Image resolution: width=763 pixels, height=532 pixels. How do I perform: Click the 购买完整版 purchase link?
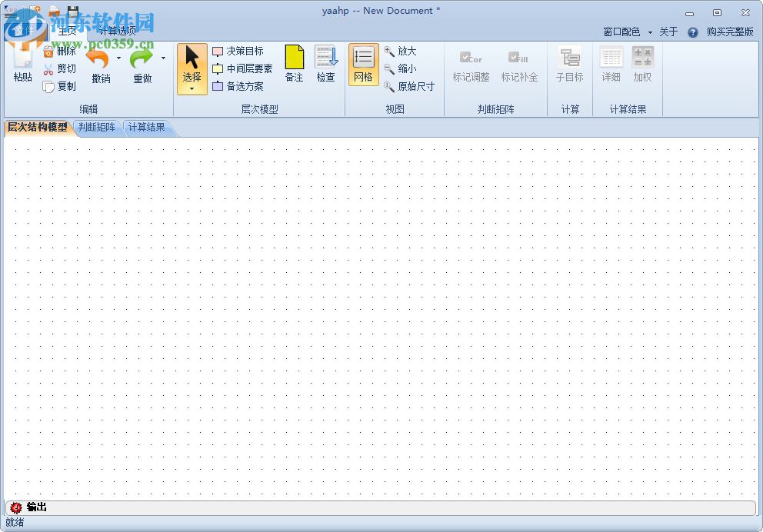point(731,32)
